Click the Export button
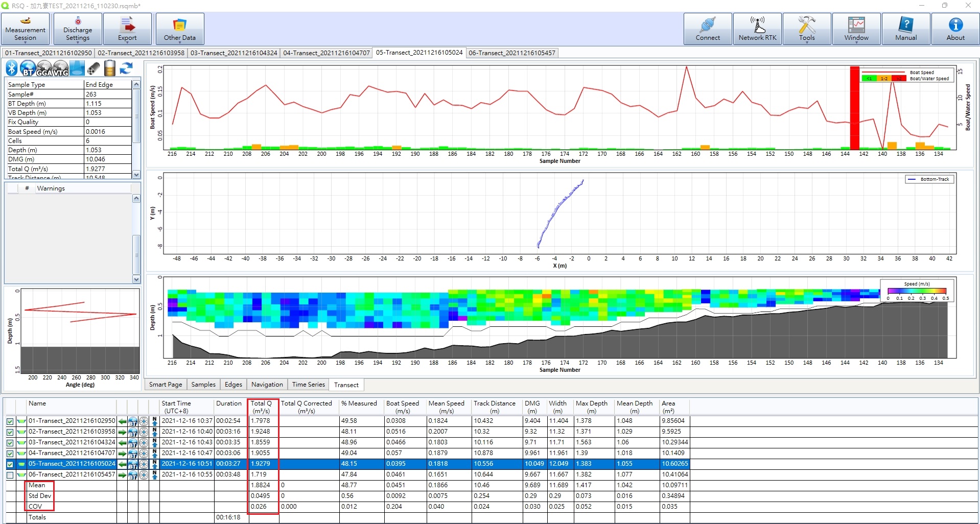 127,29
